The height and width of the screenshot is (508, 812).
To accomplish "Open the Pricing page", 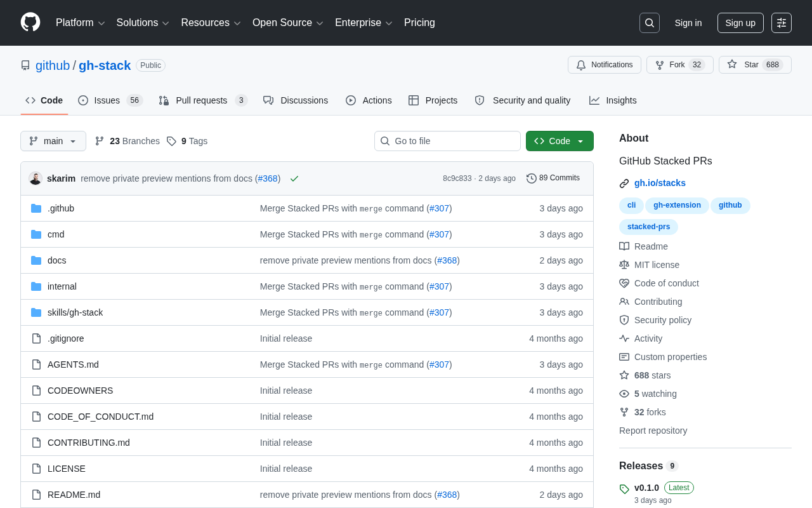I will pyautogui.click(x=419, y=23).
